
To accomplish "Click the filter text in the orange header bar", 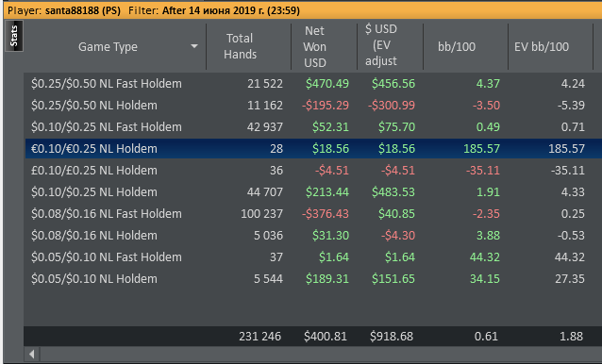I will coord(214,10).
